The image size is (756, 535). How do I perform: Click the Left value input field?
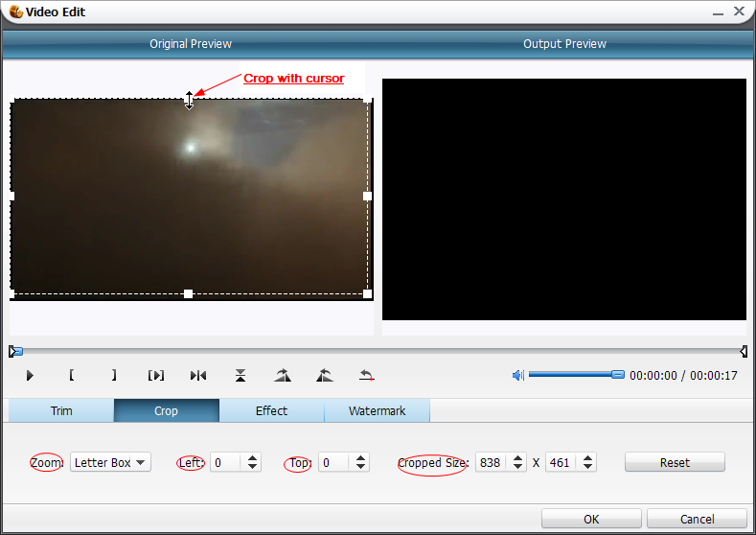tap(225, 463)
